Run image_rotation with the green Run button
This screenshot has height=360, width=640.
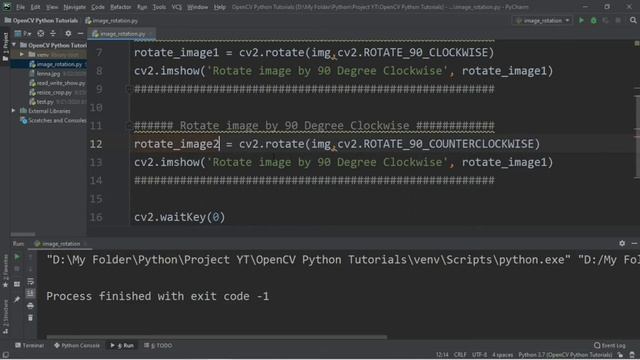point(581,20)
